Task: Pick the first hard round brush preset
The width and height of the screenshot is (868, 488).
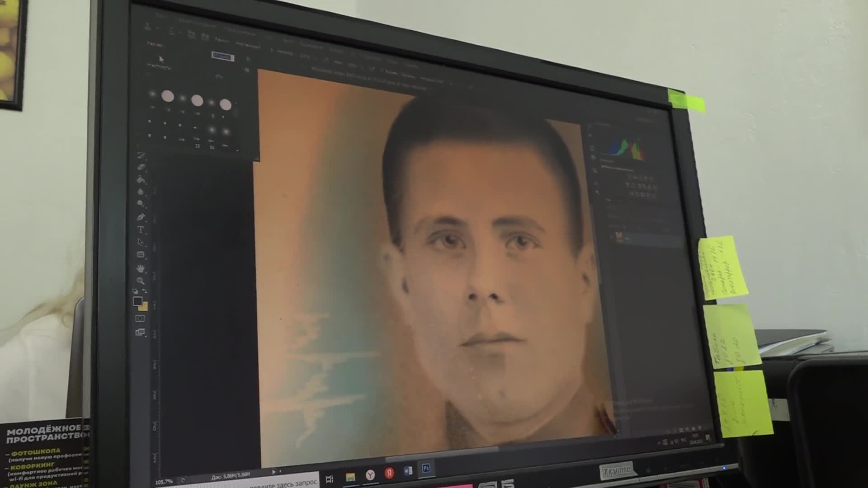Action: click(168, 96)
